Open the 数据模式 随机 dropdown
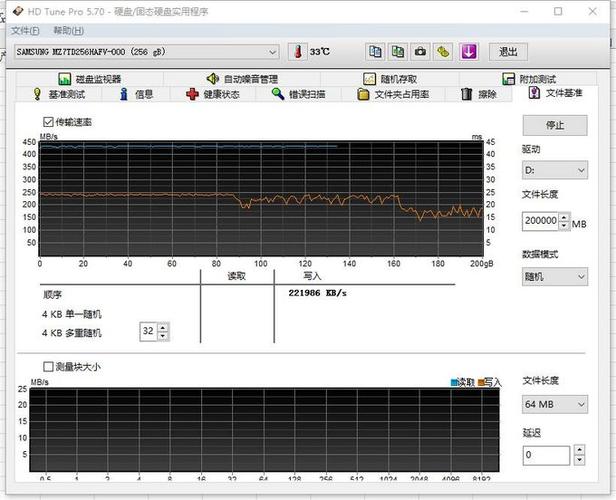Screen dimensions: 616x500 (555, 277)
